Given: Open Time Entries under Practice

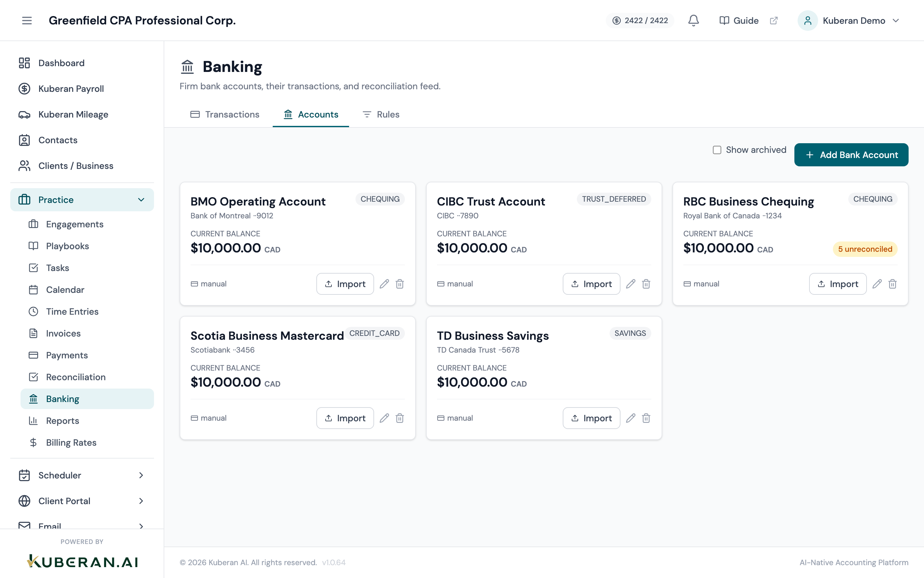Looking at the screenshot, I should click(87, 311).
